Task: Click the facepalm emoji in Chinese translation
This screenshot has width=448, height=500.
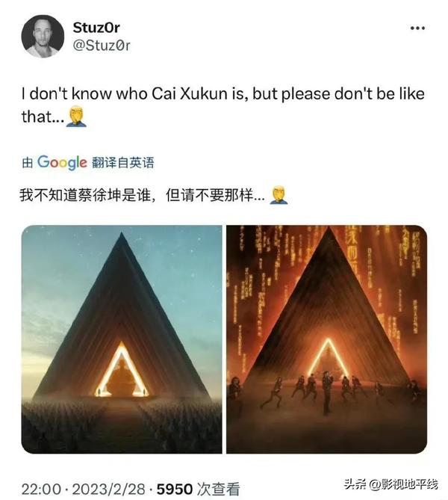Action: 279,195
